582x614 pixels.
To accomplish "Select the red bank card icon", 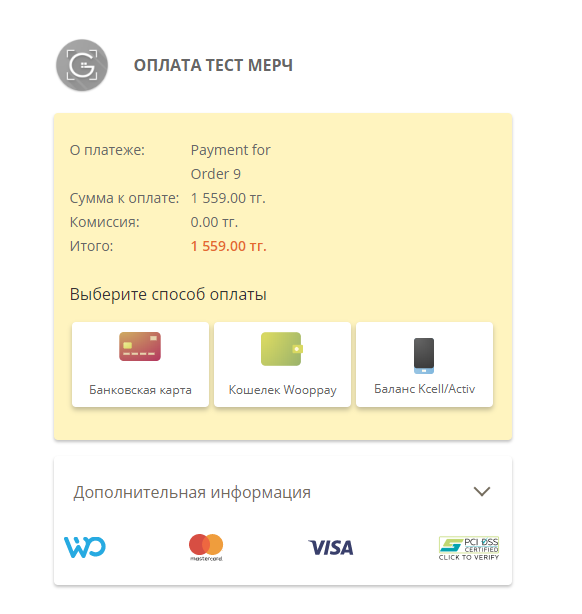I will click(140, 347).
